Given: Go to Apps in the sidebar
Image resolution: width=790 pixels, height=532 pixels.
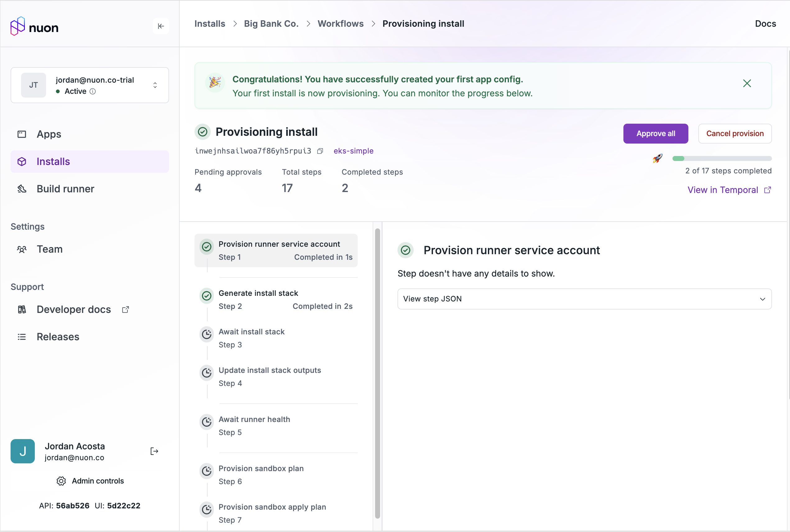Looking at the screenshot, I should [49, 134].
